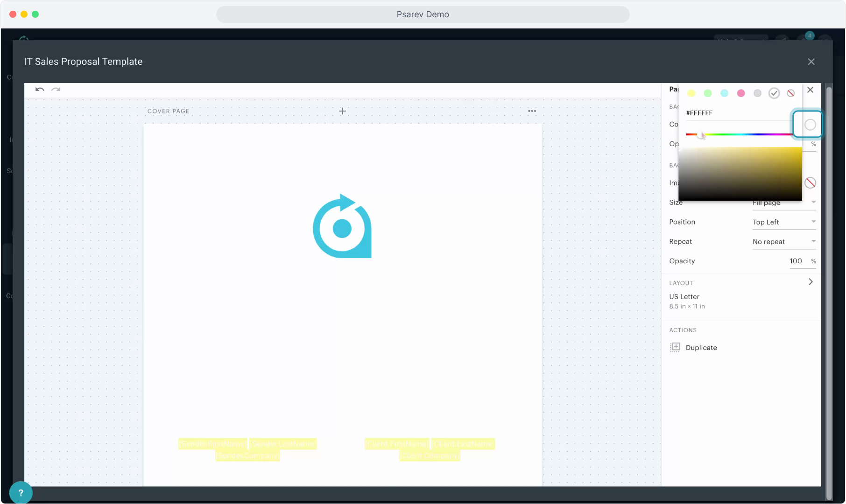846x504 pixels.
Task: Click the highlighted background color circle
Action: tap(810, 125)
